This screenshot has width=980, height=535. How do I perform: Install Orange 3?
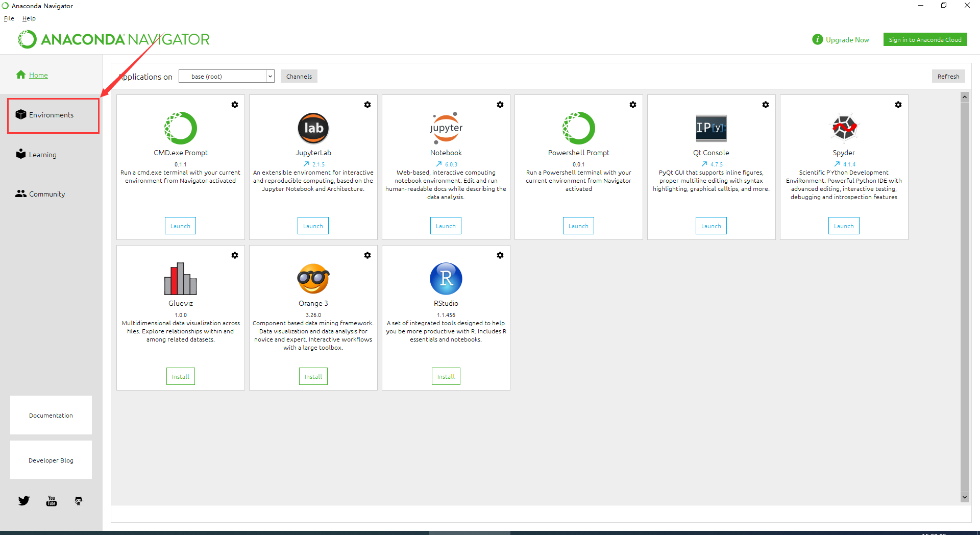[313, 377]
